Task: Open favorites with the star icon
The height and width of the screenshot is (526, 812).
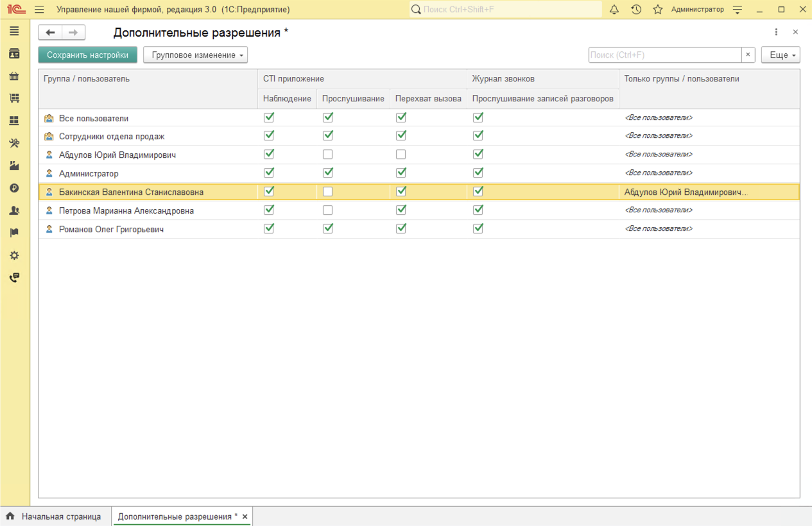Action: point(657,10)
